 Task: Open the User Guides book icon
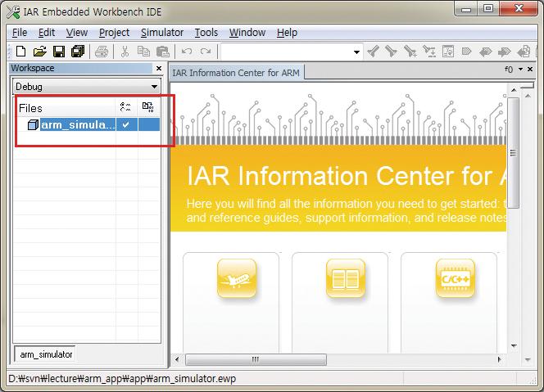346,278
